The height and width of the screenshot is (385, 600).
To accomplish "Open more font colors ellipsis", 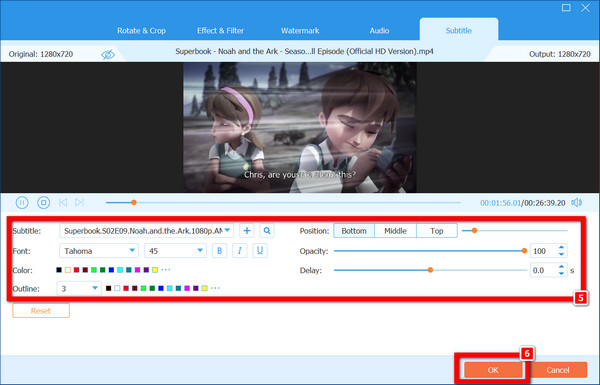I will click(166, 270).
